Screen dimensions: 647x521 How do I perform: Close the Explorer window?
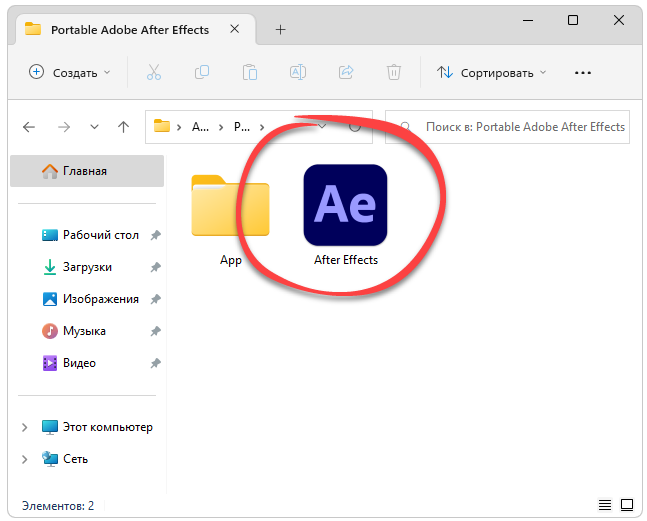[x=619, y=20]
